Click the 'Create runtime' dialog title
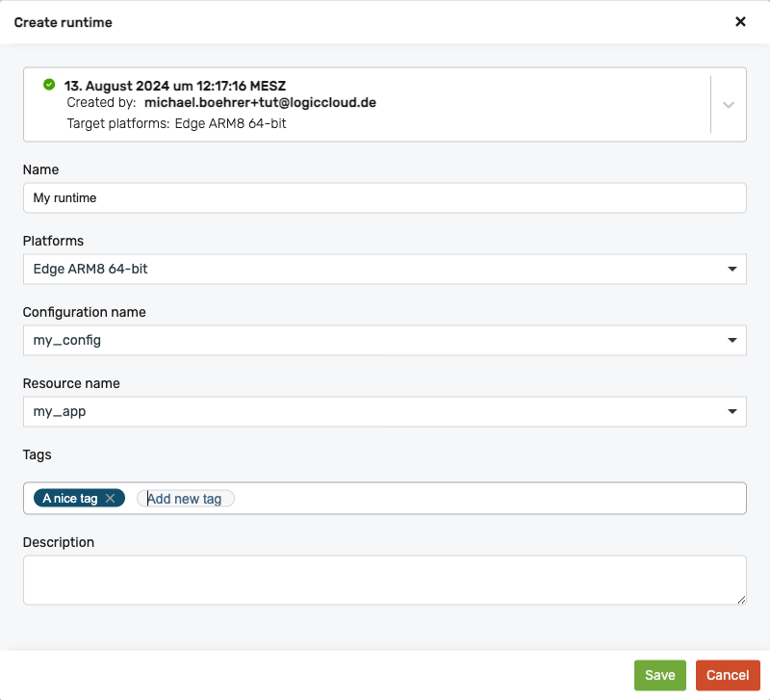Image resolution: width=770 pixels, height=700 pixels. [63, 22]
